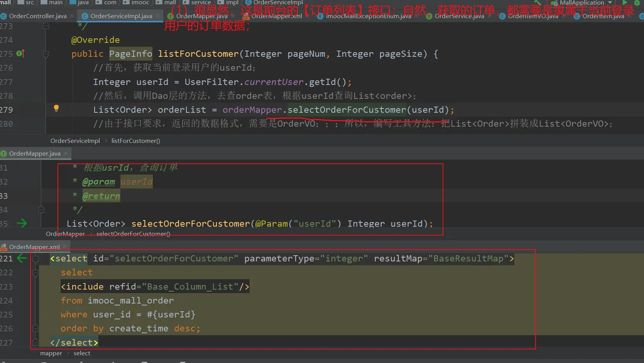Switch to the OrderController.java tab
This screenshot has width=644, height=363.
pos(37,16)
